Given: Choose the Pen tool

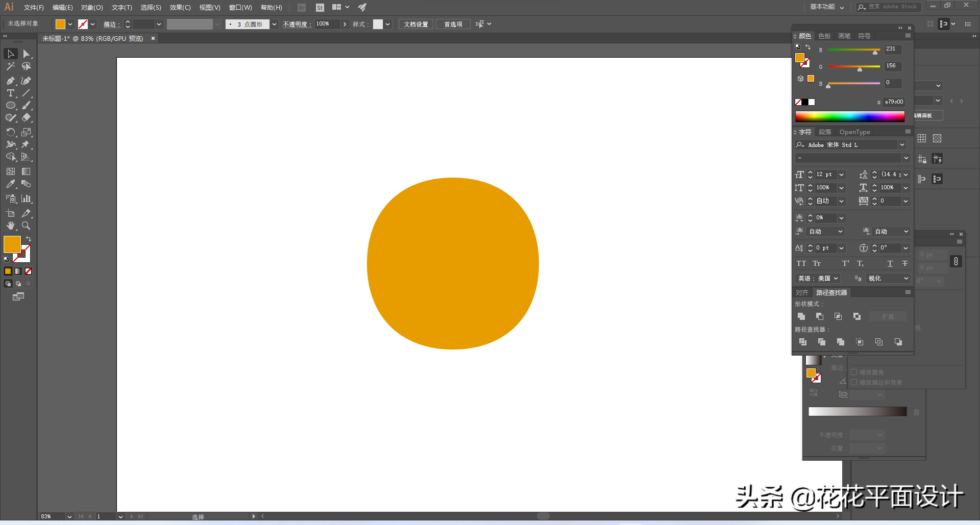Looking at the screenshot, I should point(11,81).
